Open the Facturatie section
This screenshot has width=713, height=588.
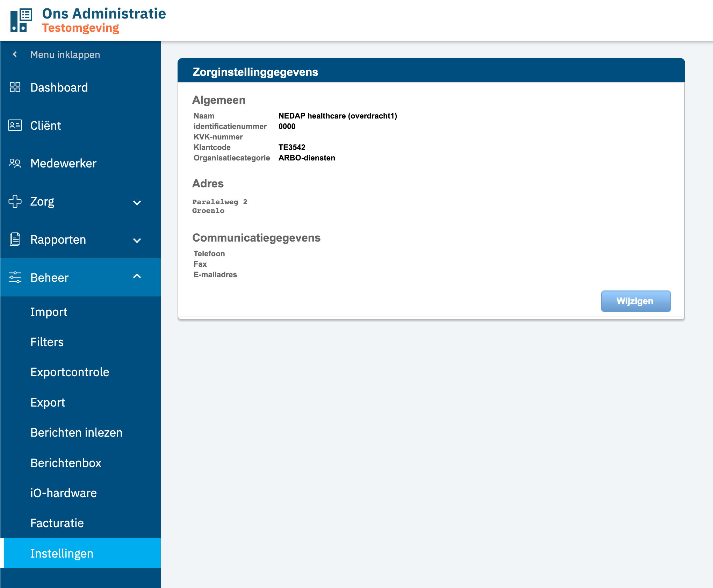tap(57, 523)
